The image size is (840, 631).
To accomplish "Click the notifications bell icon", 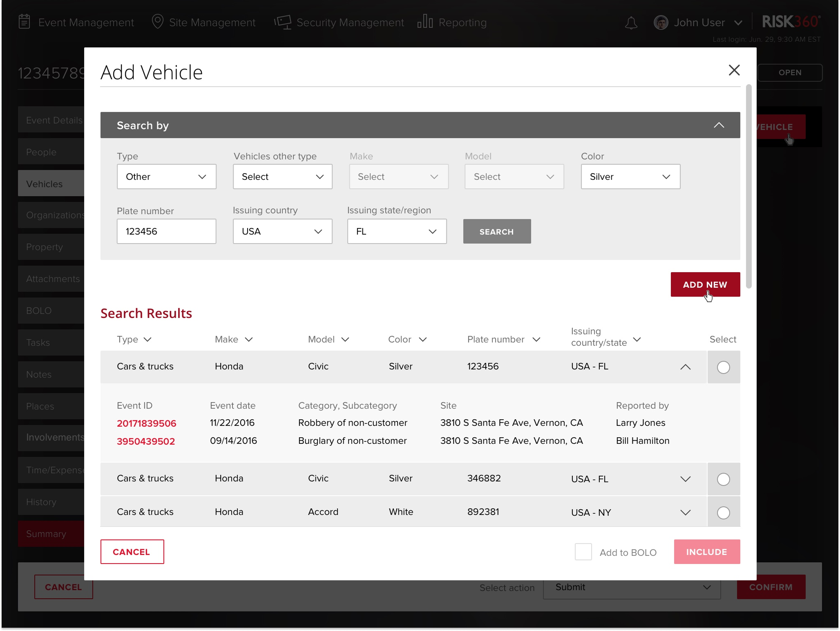I will click(x=631, y=23).
